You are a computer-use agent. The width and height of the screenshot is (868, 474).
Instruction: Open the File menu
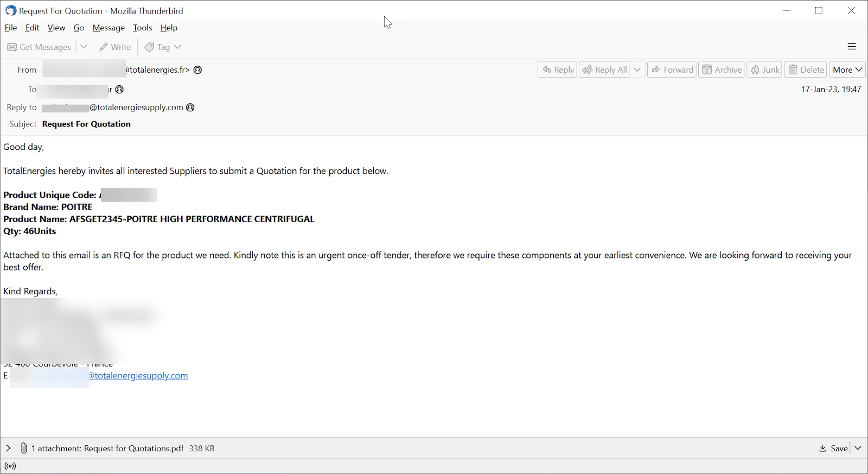[x=11, y=28]
